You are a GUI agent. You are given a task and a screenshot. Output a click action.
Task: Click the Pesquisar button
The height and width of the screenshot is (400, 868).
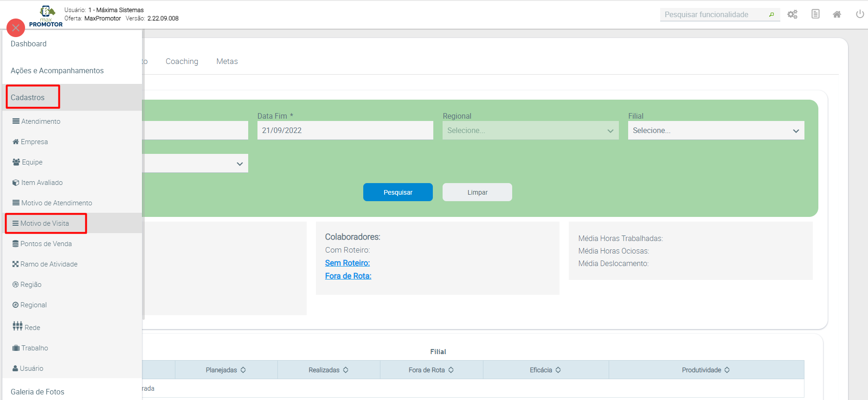click(398, 192)
